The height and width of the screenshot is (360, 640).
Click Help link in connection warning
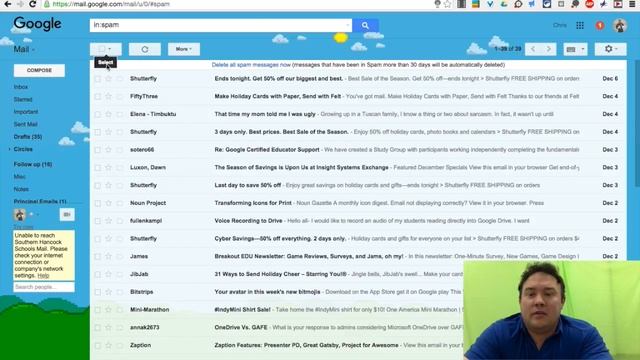pos(43,276)
